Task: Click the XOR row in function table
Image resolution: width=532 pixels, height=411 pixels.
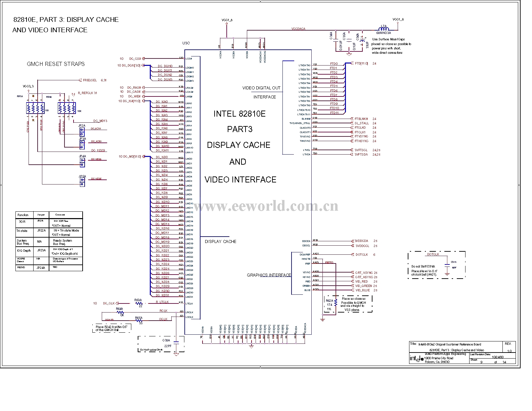Action: pos(49,223)
